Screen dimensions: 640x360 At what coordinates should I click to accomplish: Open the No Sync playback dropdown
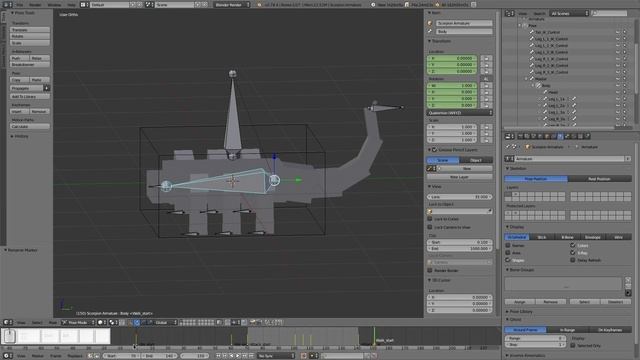click(x=276, y=356)
